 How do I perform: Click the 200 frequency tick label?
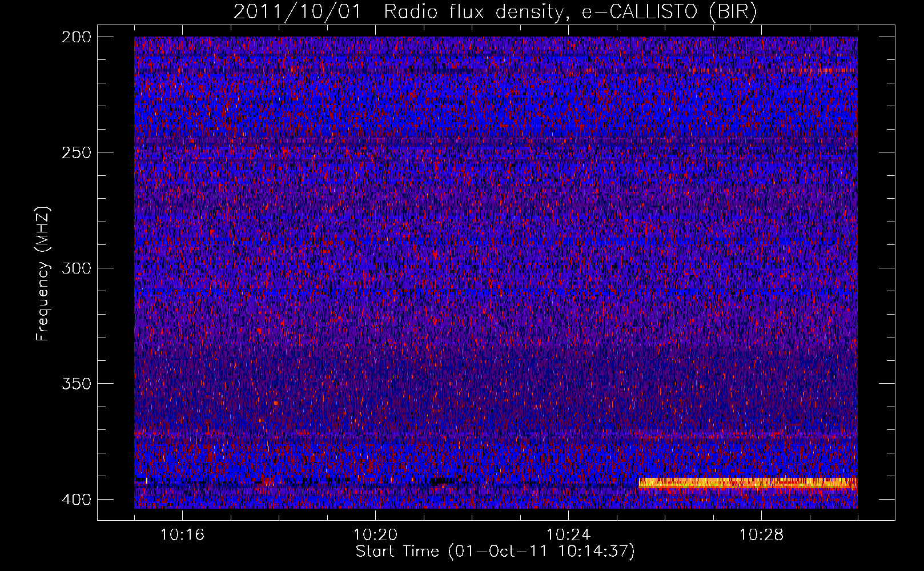click(76, 37)
